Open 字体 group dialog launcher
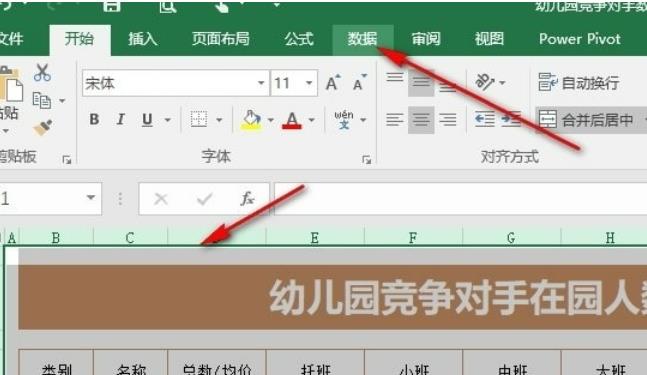 tap(366, 159)
